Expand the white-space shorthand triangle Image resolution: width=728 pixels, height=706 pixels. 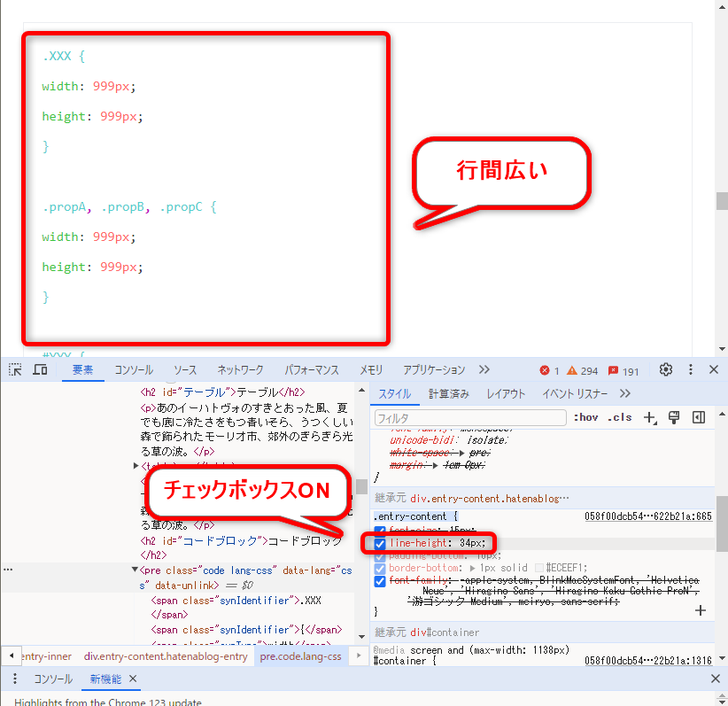click(x=461, y=453)
